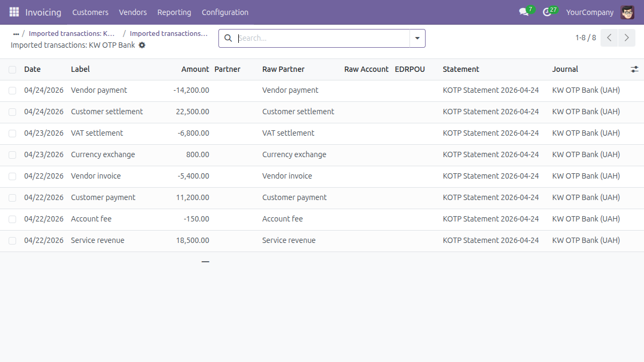Open the activities clock icon with badge 27
This screenshot has width=644, height=362.
[547, 12]
